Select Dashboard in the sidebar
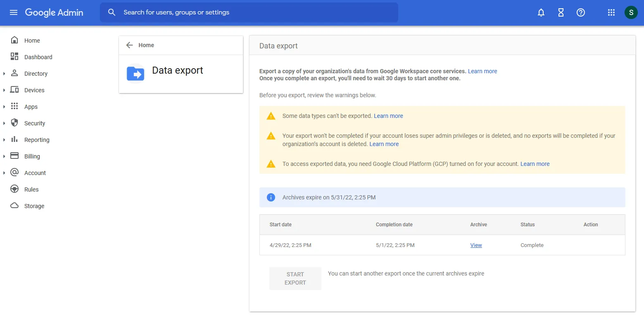644x326 pixels. pos(38,57)
